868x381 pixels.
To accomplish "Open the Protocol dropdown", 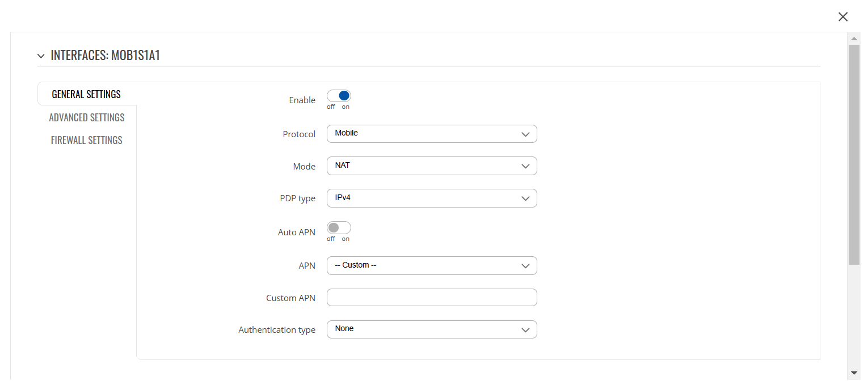I will (x=431, y=134).
